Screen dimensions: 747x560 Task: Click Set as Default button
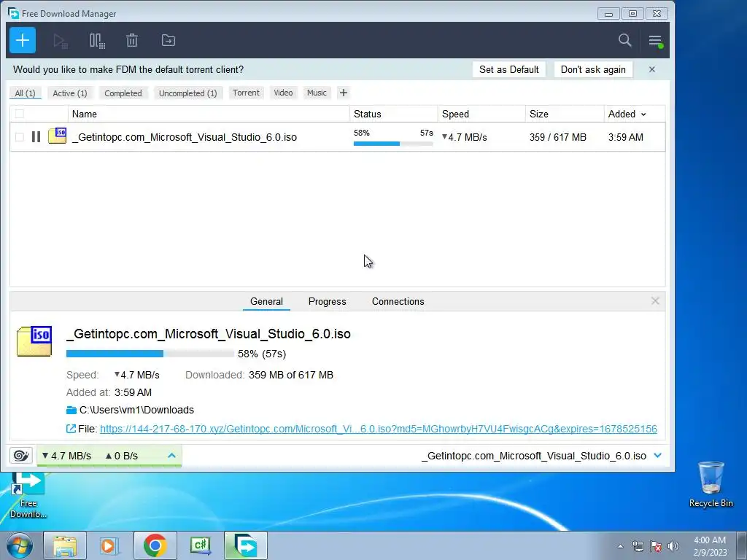point(508,69)
